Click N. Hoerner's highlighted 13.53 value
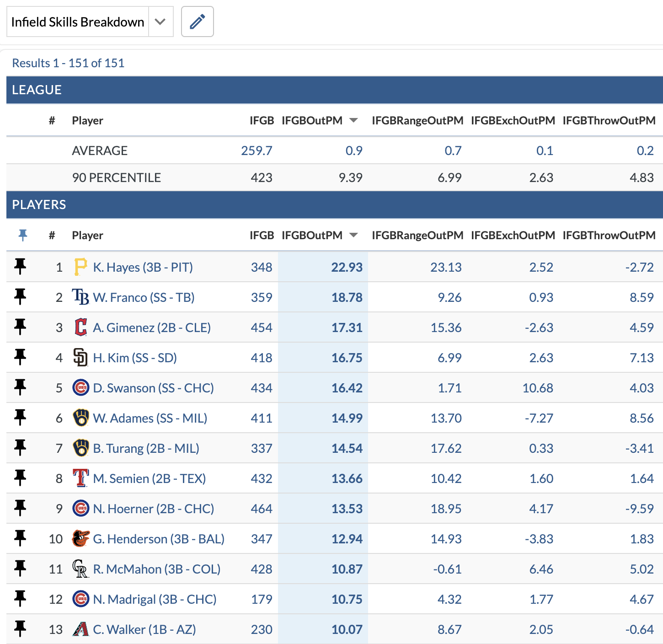663x644 pixels. [x=347, y=509]
